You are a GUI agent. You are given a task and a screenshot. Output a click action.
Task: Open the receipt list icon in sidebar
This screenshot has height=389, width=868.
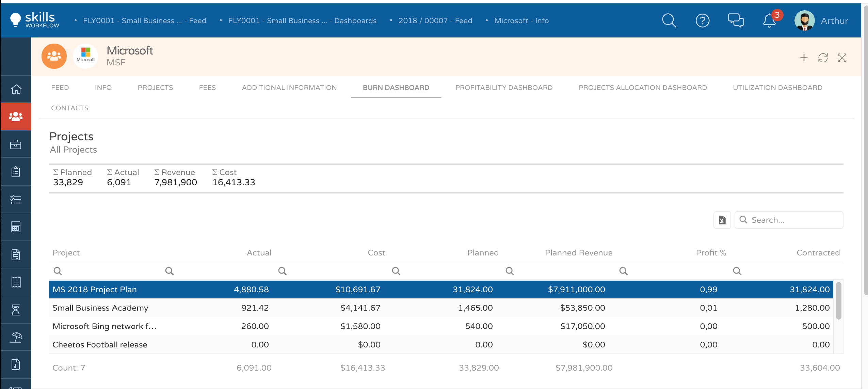[x=16, y=282]
